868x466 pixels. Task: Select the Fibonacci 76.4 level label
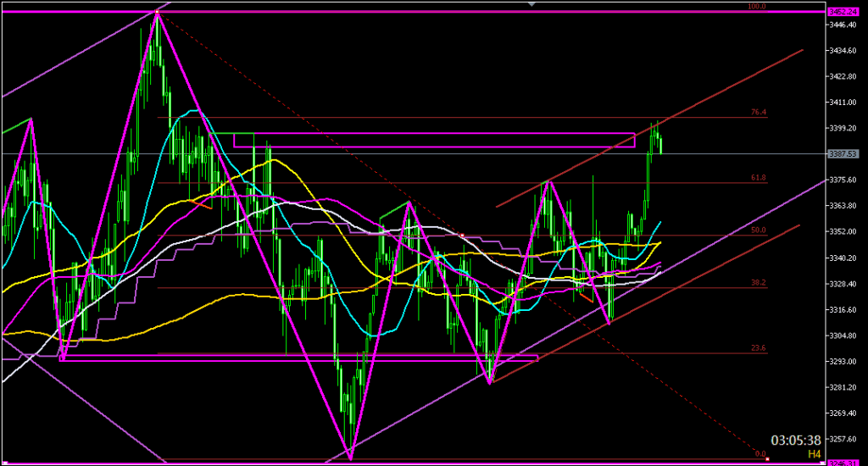pyautogui.click(x=759, y=113)
